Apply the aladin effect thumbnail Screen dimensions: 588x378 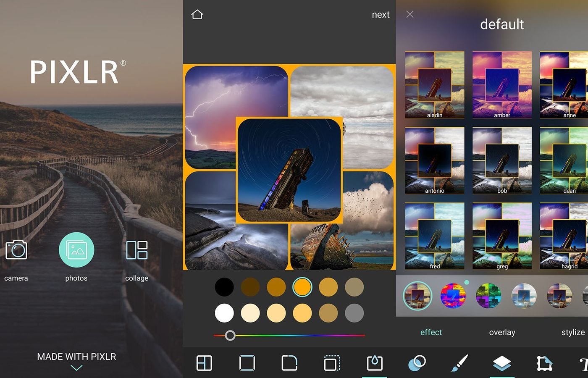tap(435, 85)
